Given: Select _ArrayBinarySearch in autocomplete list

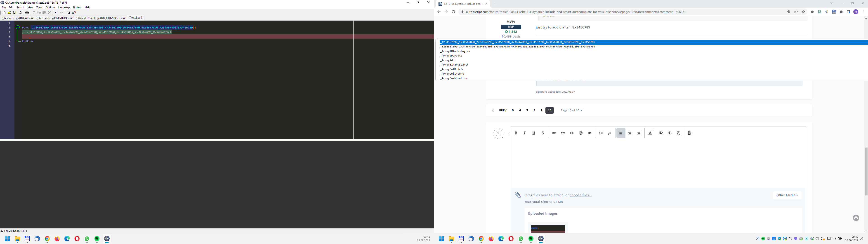Looking at the screenshot, I should point(454,65).
